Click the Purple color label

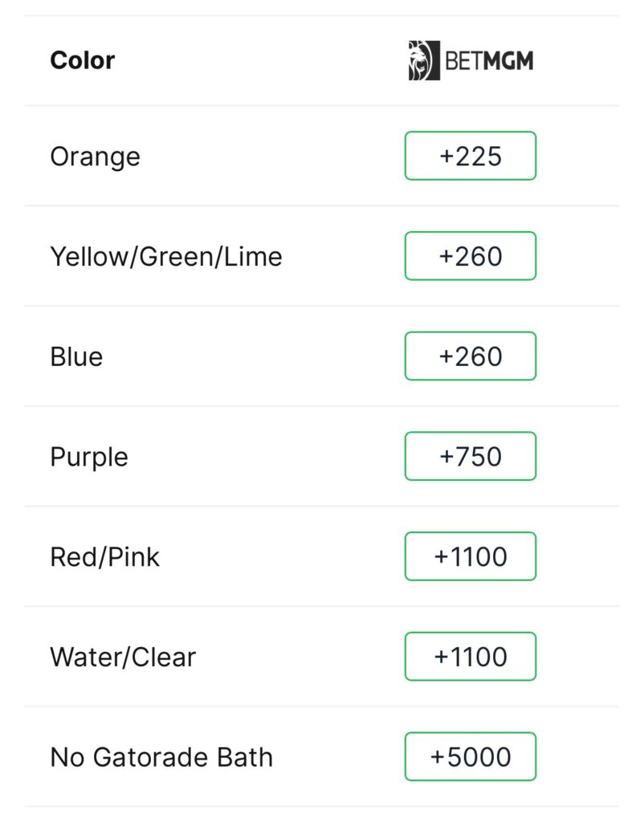pyautogui.click(x=89, y=457)
